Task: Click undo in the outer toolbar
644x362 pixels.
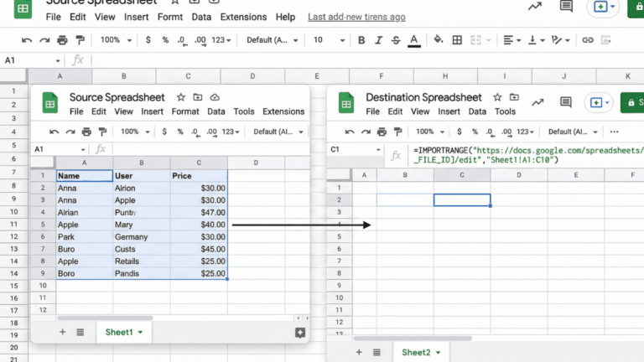Action: tap(27, 40)
